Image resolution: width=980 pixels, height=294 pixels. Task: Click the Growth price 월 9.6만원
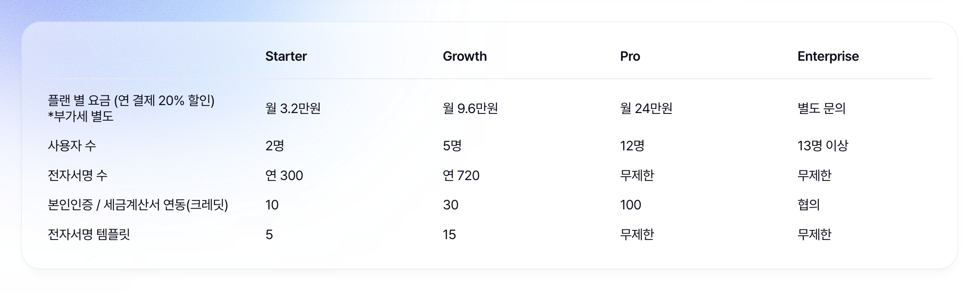coord(470,108)
